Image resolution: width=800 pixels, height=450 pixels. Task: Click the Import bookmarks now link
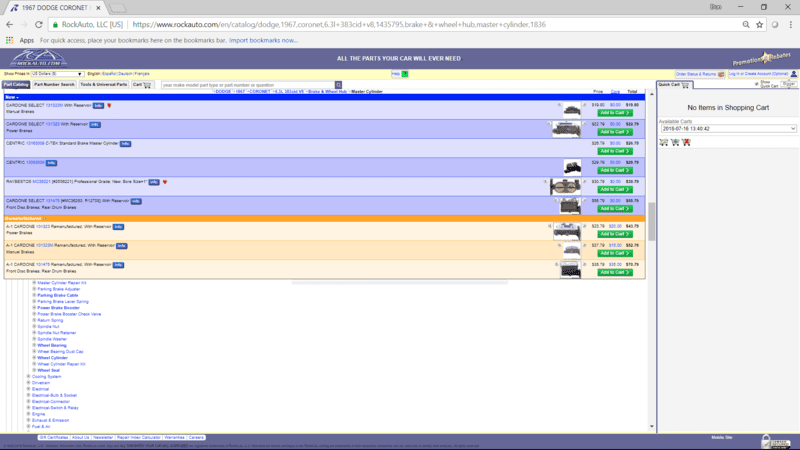point(263,40)
